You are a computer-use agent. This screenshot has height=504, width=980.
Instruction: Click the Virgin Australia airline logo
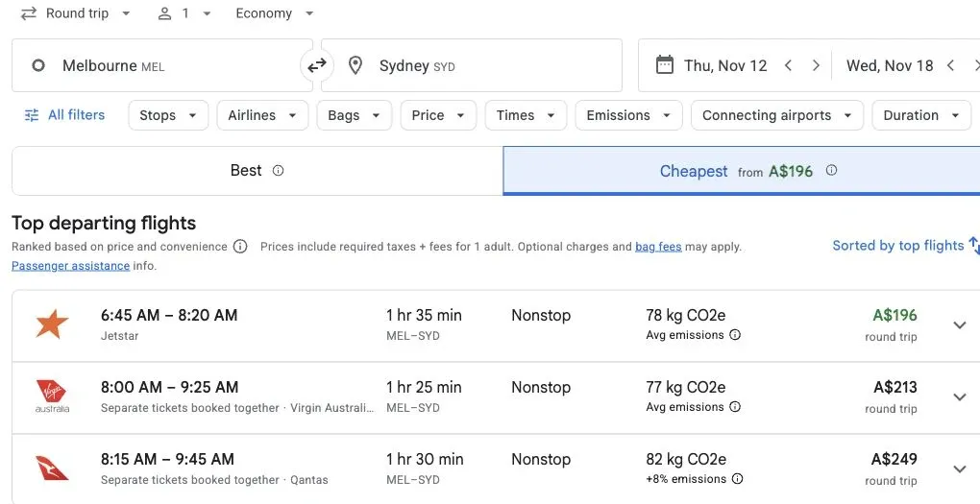[52, 396]
